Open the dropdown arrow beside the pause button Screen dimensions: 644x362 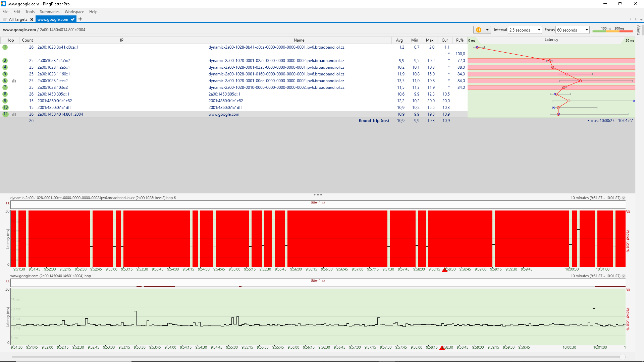487,30
